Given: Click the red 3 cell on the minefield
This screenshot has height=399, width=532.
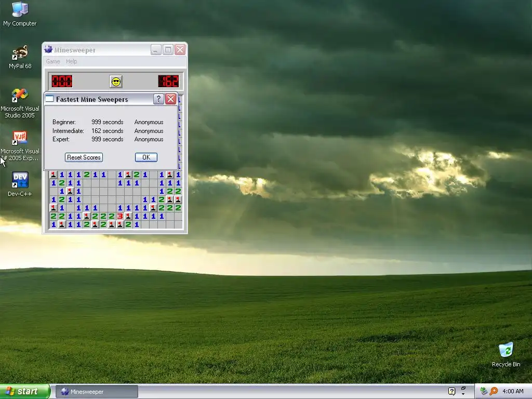Looking at the screenshot, I should pos(120,216).
